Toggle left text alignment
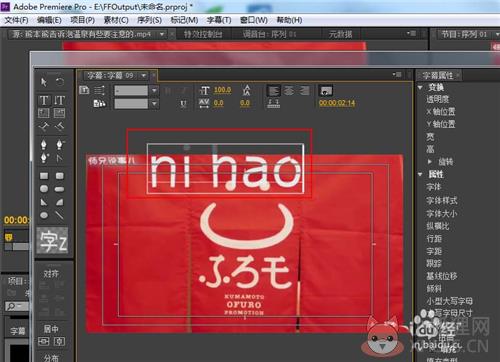This screenshot has width=500, height=362. [274, 90]
